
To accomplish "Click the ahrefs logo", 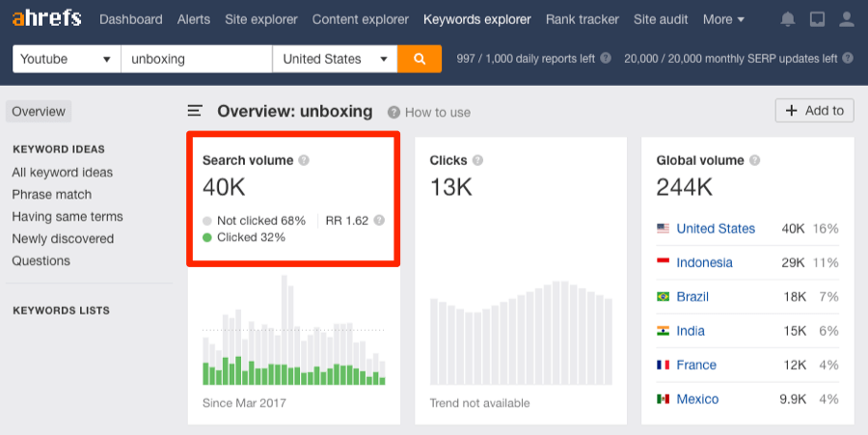I will 46,18.
